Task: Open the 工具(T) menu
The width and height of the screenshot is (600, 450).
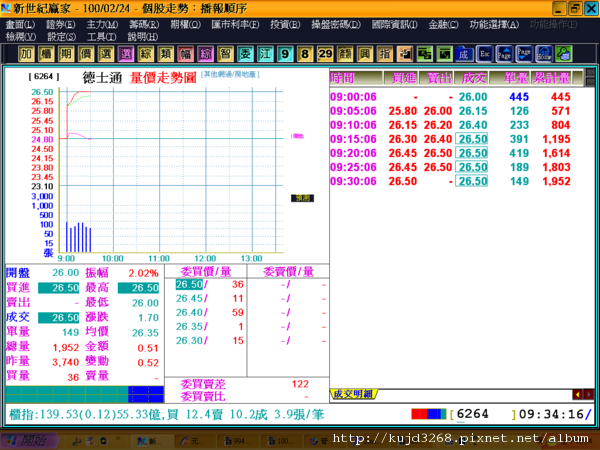Action: pyautogui.click(x=101, y=37)
